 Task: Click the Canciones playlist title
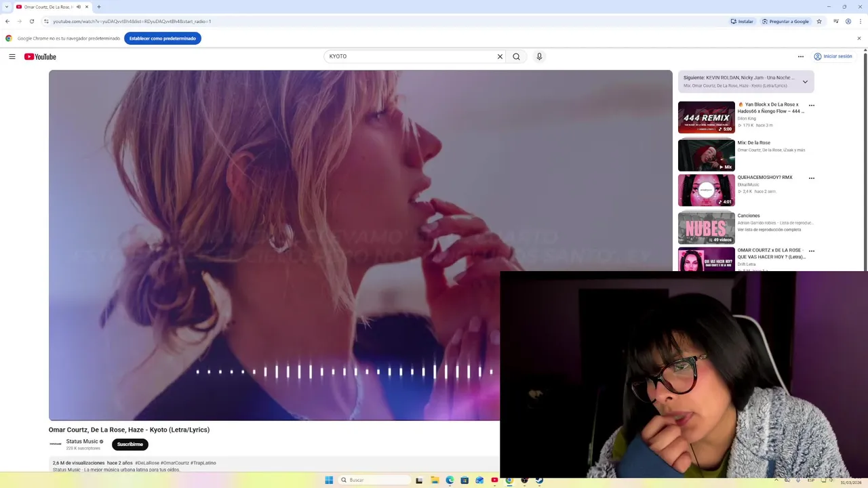749,216
